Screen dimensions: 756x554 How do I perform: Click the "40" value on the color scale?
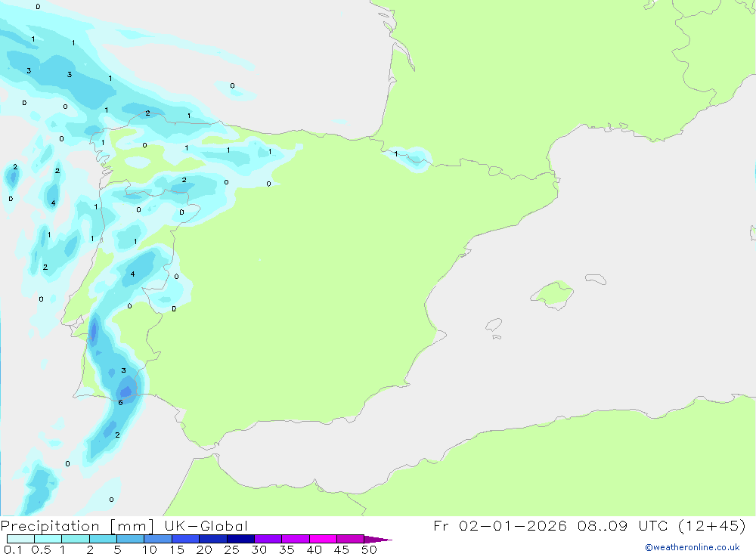(x=314, y=549)
